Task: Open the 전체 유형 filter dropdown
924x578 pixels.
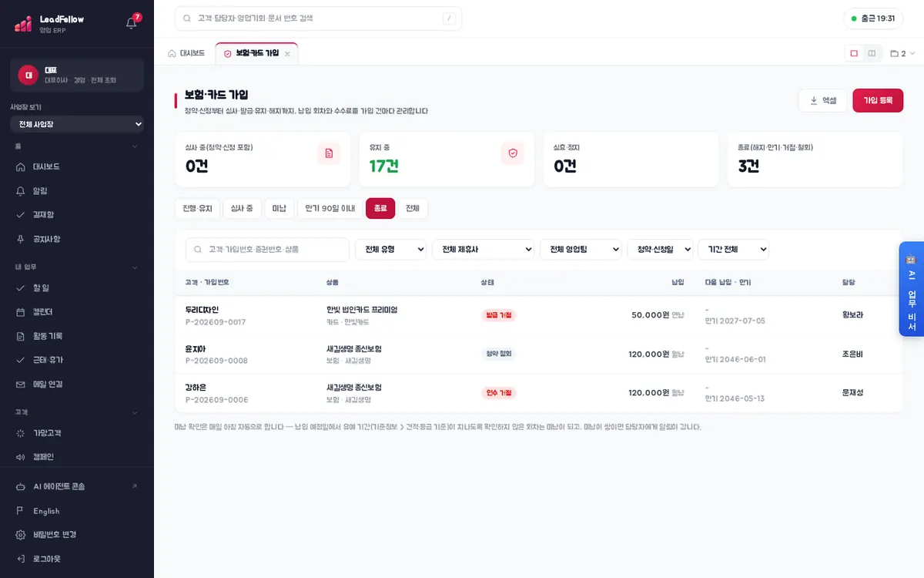Action: (x=390, y=250)
